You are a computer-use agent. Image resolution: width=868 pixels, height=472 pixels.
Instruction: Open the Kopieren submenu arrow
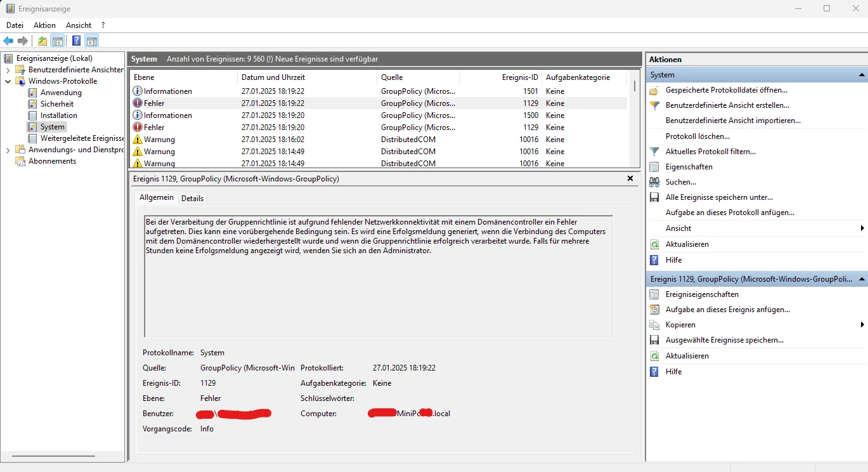coord(862,325)
